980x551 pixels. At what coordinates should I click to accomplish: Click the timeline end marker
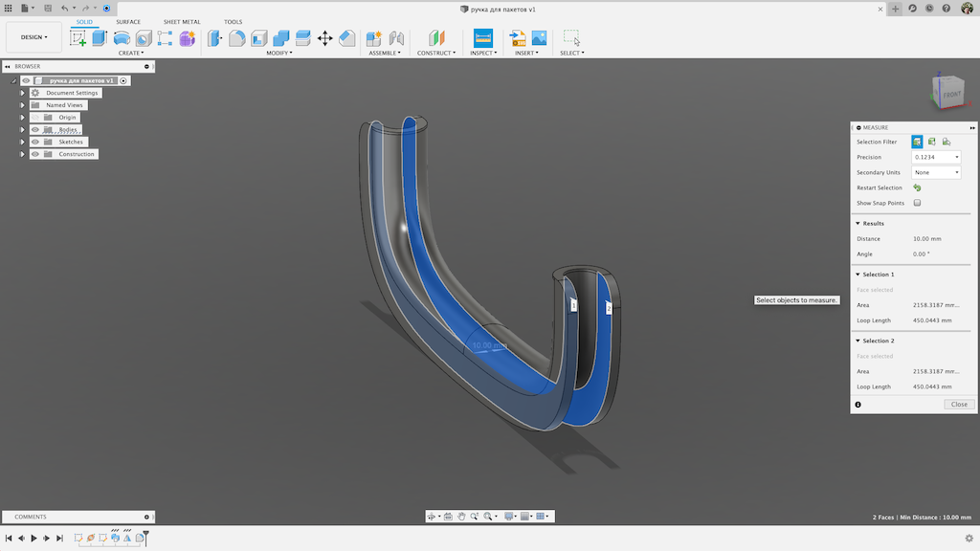click(145, 538)
